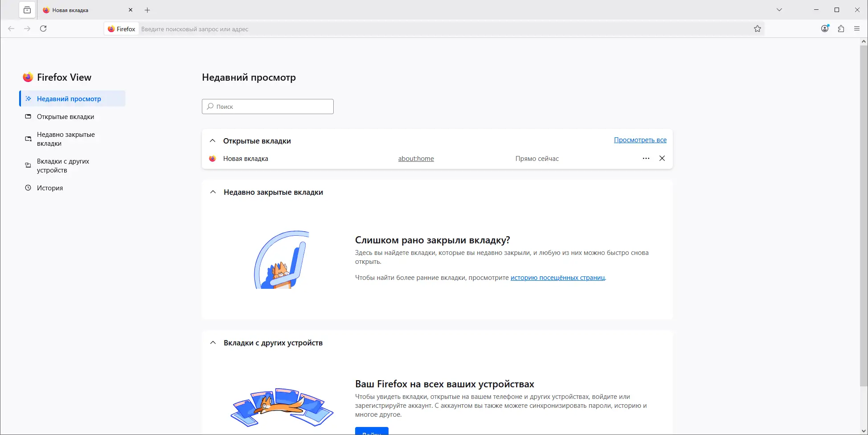Click the Firefox View logo icon
This screenshot has width=868, height=435.
[x=28, y=77]
